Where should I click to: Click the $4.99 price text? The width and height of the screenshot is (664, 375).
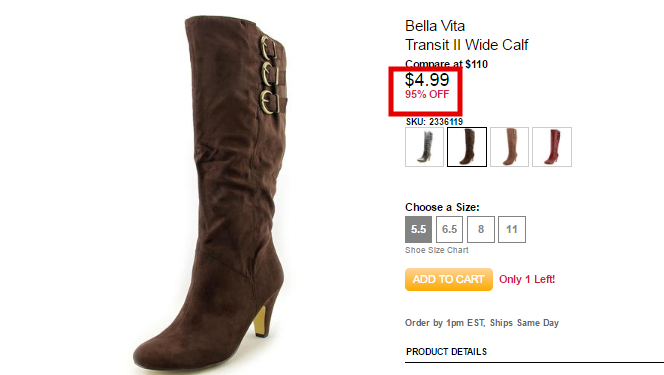click(x=427, y=80)
